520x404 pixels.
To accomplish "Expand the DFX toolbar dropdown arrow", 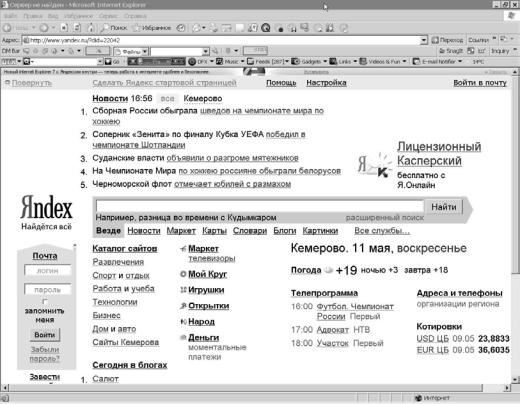I will [212, 62].
